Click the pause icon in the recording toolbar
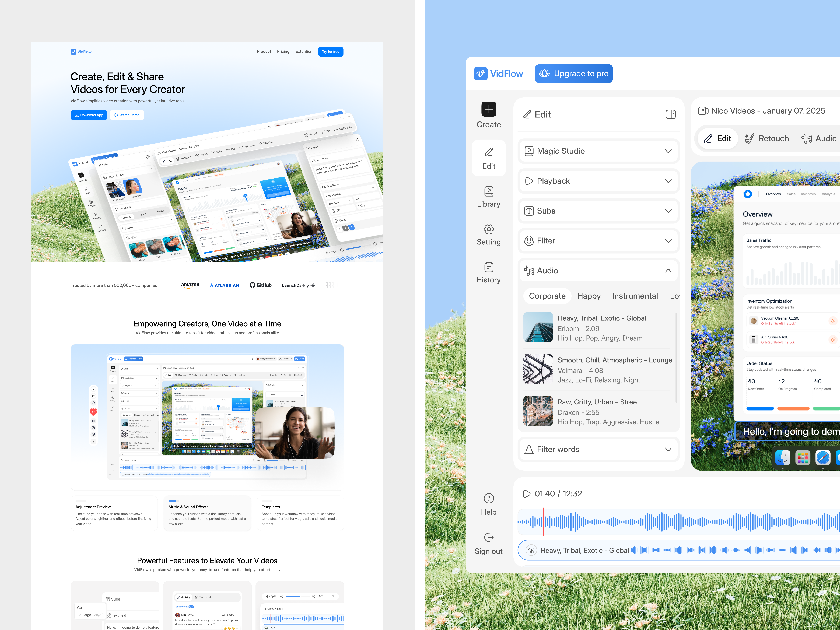Screen dimensions: 840x630 pyautogui.click(x=93, y=421)
